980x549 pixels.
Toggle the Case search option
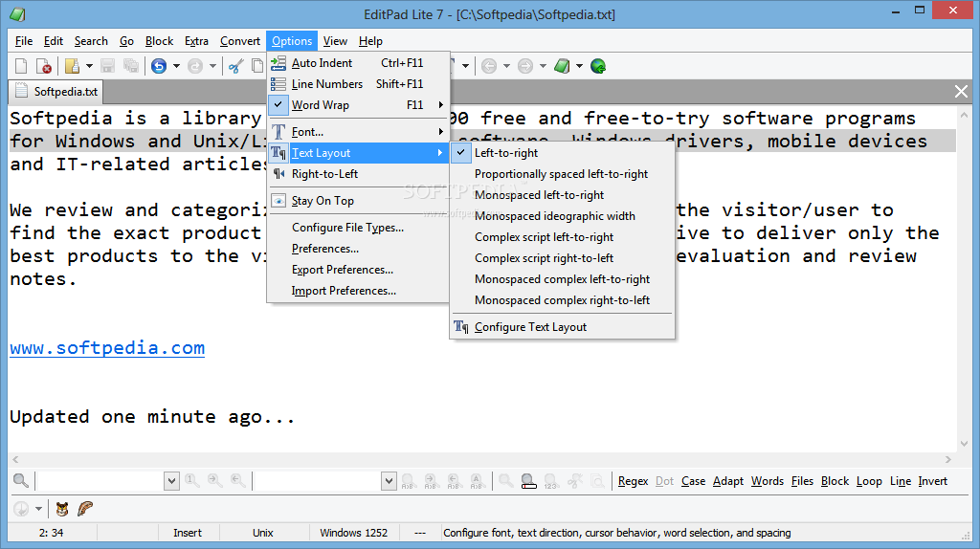693,481
